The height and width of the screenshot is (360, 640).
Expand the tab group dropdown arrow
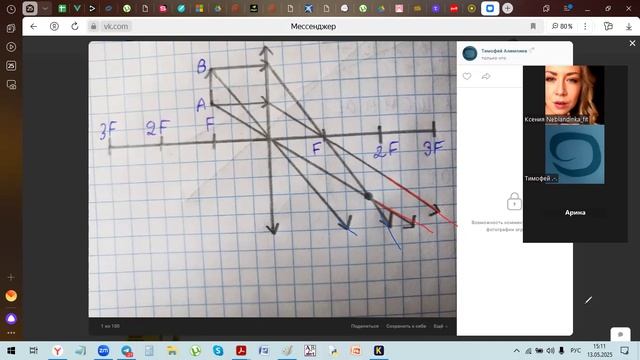click(x=46, y=8)
